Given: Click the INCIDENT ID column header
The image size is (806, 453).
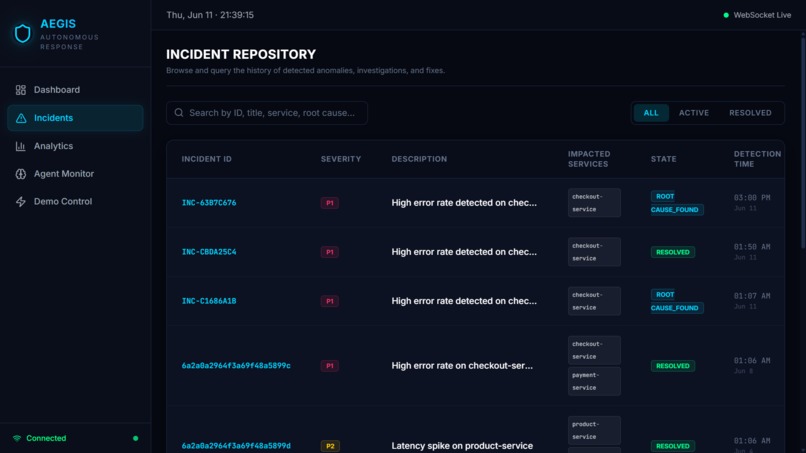Looking at the screenshot, I should 206,159.
